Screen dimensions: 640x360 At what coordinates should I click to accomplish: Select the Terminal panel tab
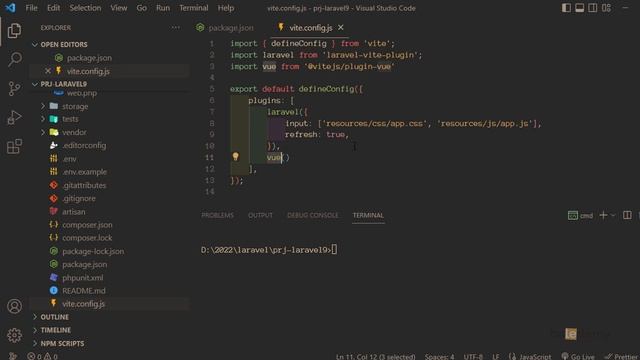click(368, 215)
